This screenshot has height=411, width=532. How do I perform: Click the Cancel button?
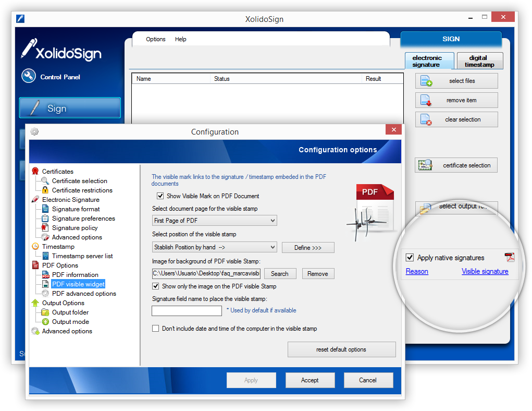click(368, 380)
